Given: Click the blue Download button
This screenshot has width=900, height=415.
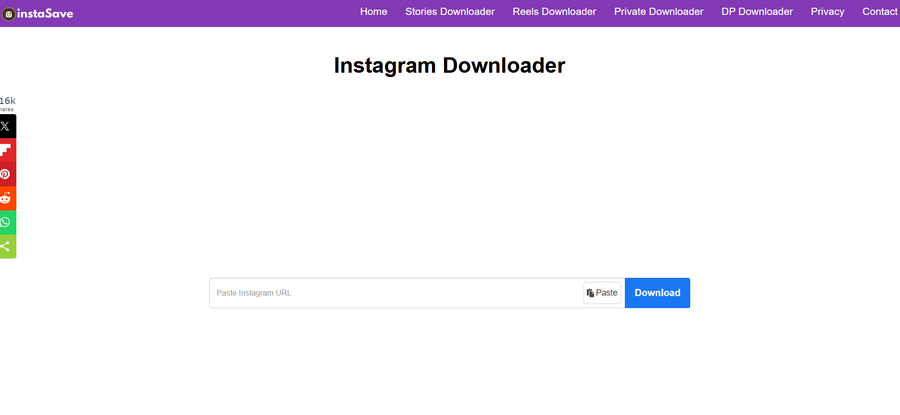Looking at the screenshot, I should [657, 293].
